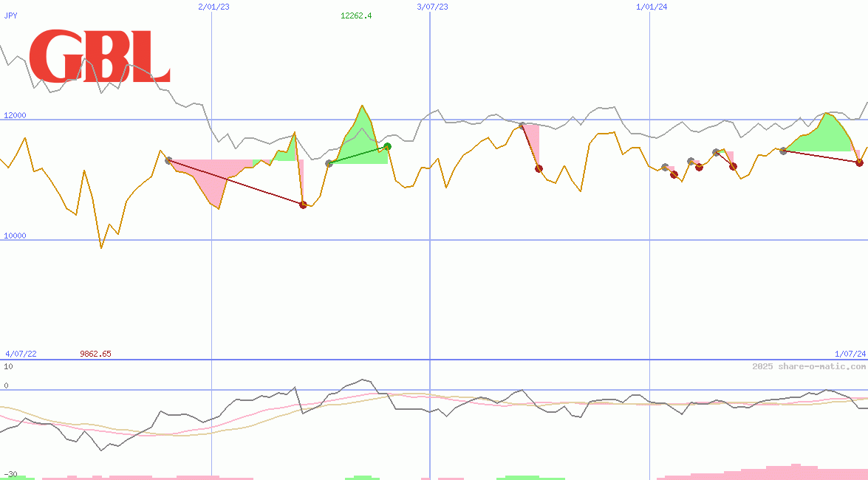Click the last red exit dot before 1/07/24
The height and width of the screenshot is (480, 868).
(859, 162)
